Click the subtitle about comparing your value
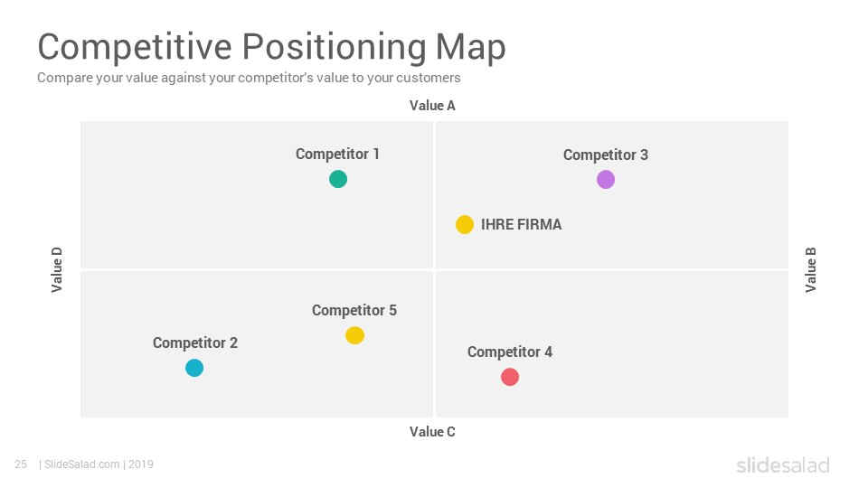 coord(249,78)
